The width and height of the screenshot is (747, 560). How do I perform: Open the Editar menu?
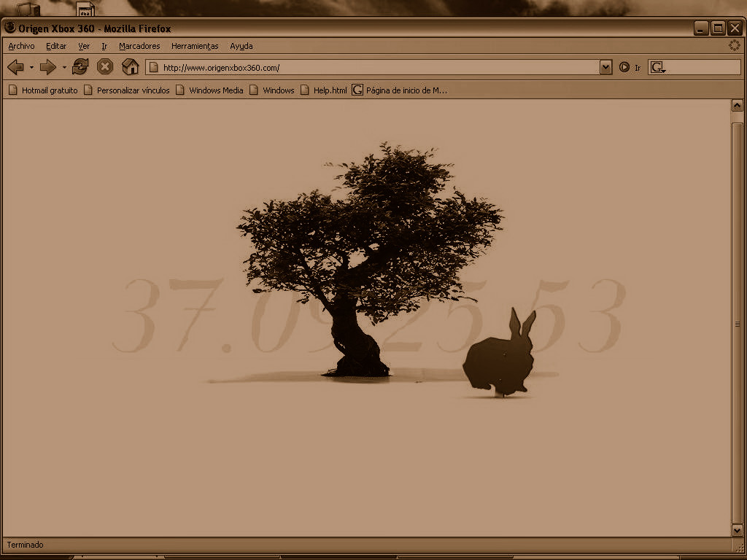pyautogui.click(x=56, y=46)
